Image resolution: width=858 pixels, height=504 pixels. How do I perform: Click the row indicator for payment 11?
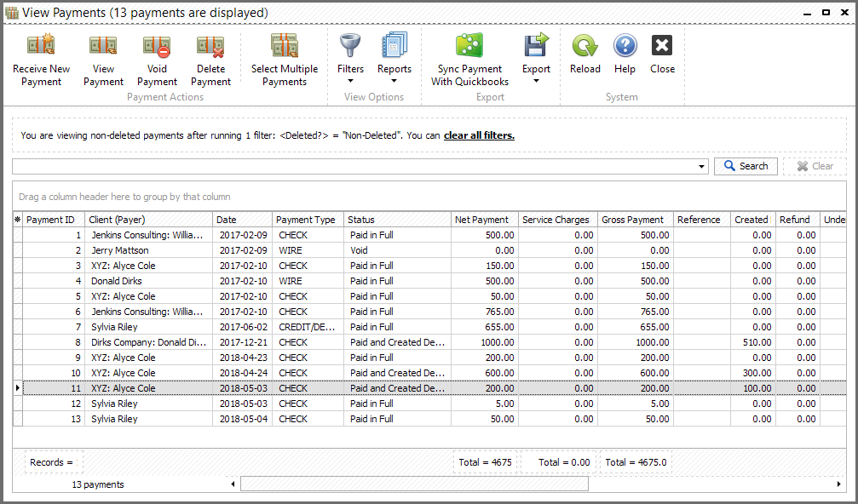[x=18, y=388]
